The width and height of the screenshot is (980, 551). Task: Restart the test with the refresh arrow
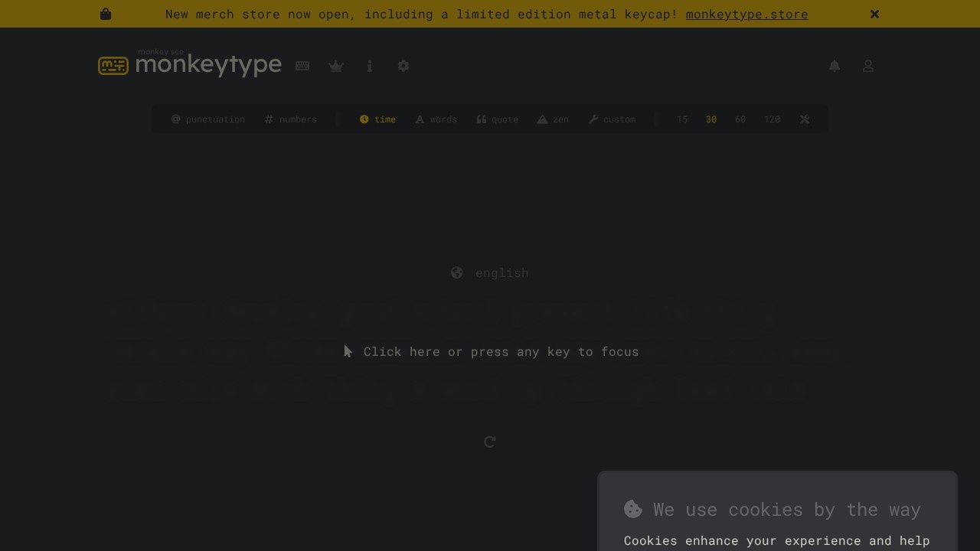coord(489,442)
